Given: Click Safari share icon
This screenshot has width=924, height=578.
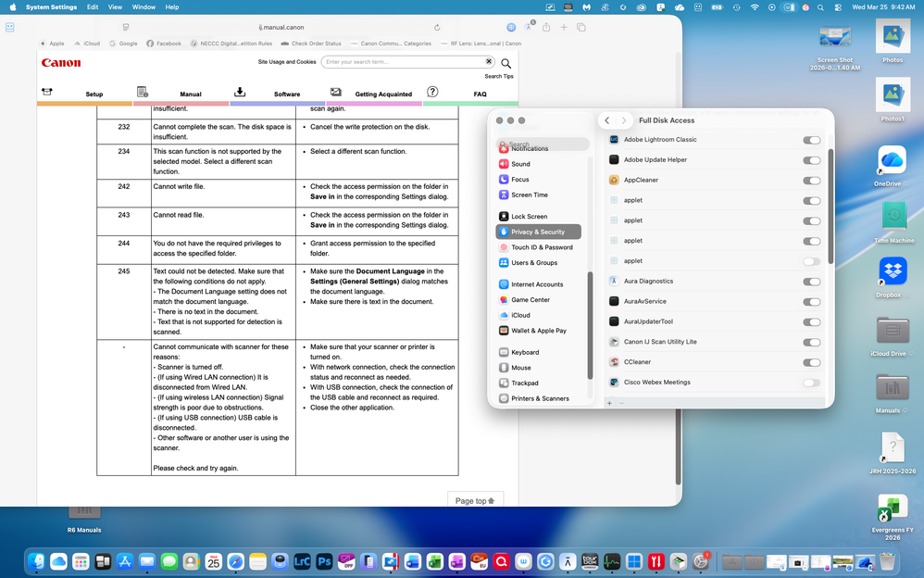Looking at the screenshot, I should 546,27.
